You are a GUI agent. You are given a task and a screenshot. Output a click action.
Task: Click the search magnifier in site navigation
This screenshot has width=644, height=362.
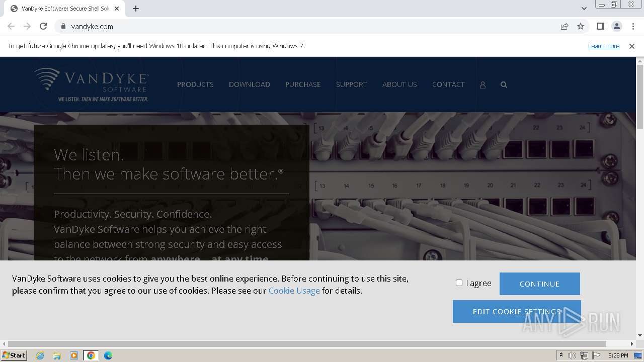pyautogui.click(x=504, y=85)
